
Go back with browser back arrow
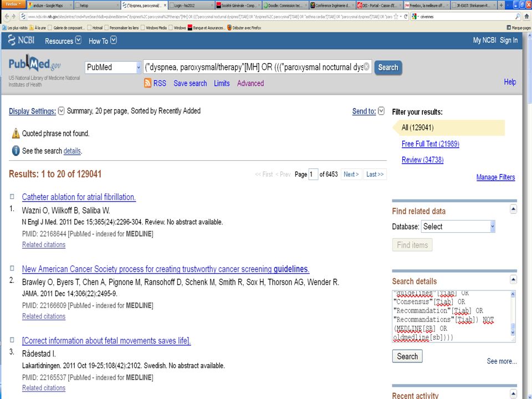pos(7,16)
